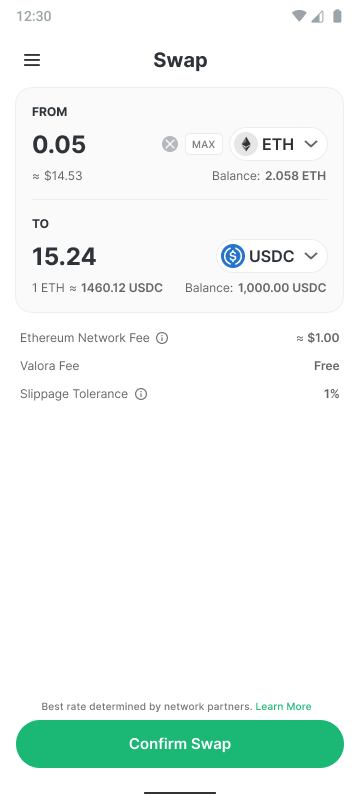Edit the 0.05 FROM amount field
This screenshot has height=800, width=360.
[94, 144]
